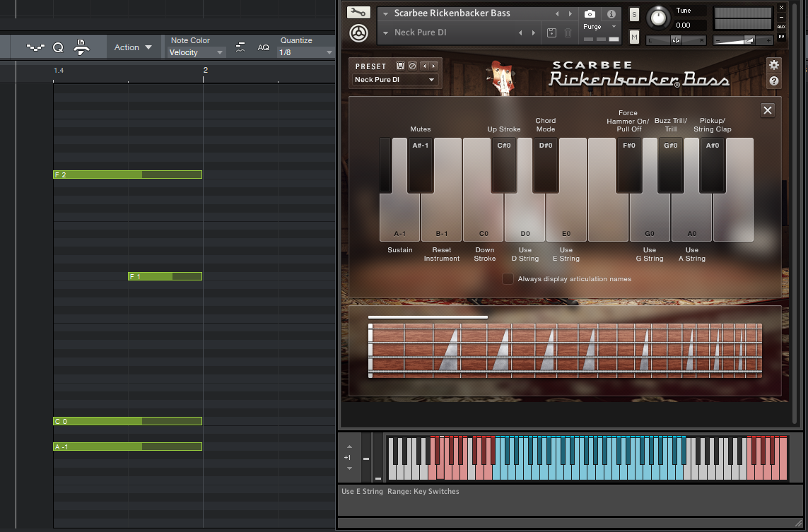
Task: Open the Note Color Velocity dropdown
Action: (x=197, y=52)
